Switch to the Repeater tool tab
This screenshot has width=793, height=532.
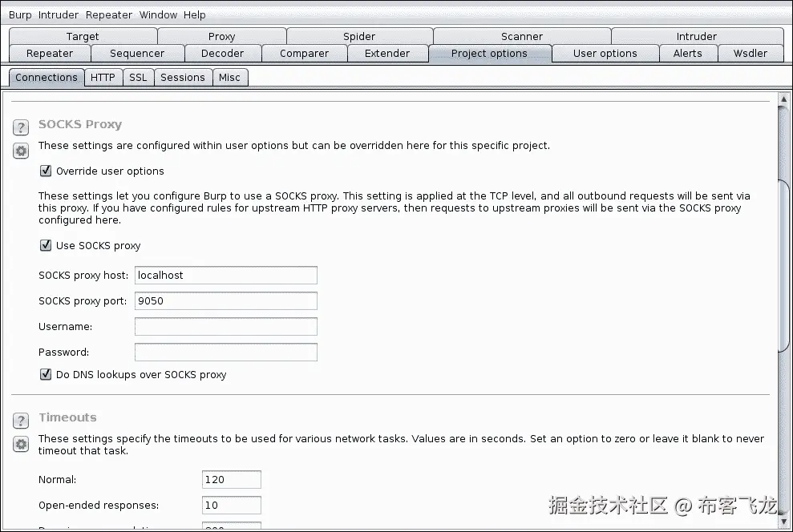(50, 54)
